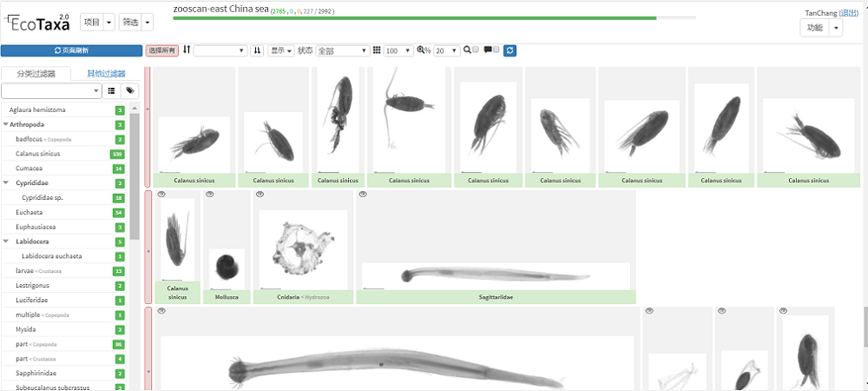Viewport: 868px width, 391px height.
Task: Open the zoom percentage dropdown showing 20
Action: click(x=447, y=51)
